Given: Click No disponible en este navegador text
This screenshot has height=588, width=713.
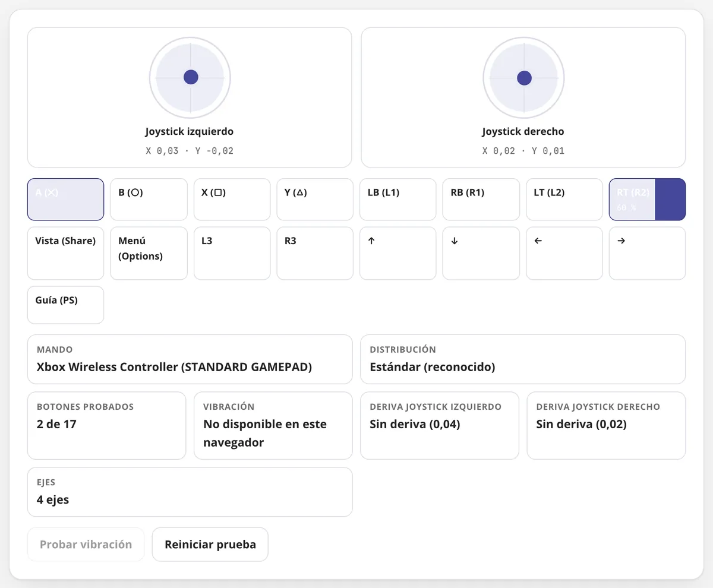Looking at the screenshot, I should 265,434.
